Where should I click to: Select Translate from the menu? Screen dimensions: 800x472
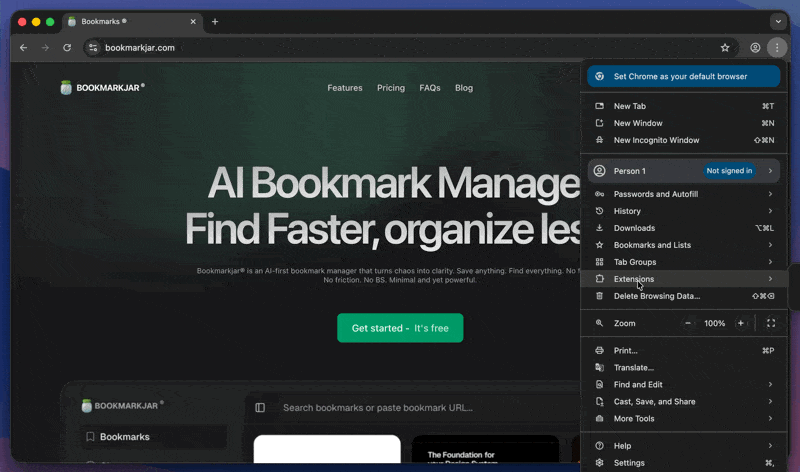click(683, 367)
